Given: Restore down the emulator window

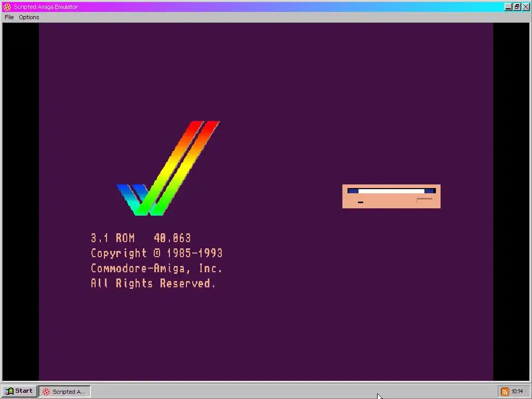Looking at the screenshot, I should click(517, 7).
